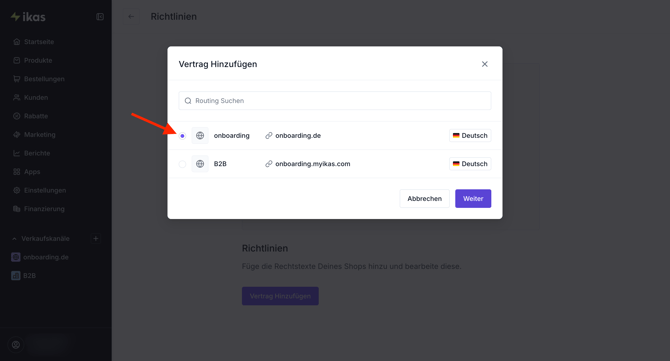670x361 pixels.
Task: Open Deutsch language tag for B2B
Action: point(470,164)
